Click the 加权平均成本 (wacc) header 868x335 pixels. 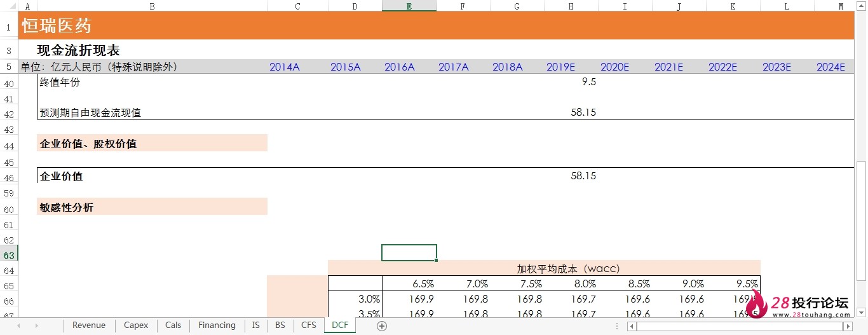click(568, 269)
